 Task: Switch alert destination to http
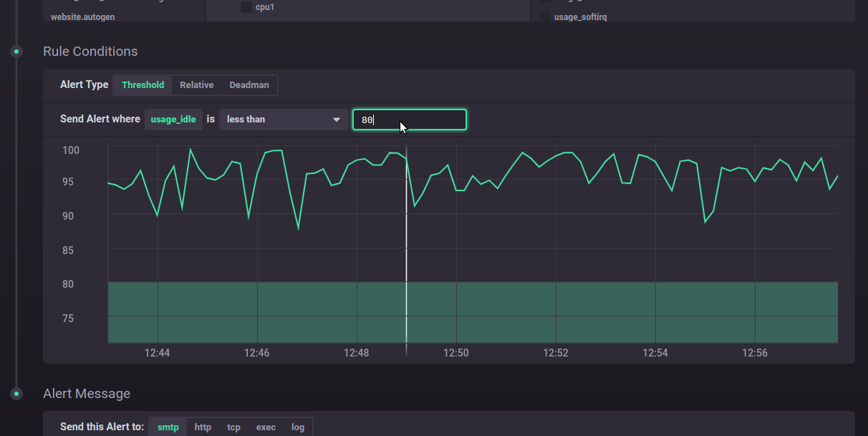203,427
